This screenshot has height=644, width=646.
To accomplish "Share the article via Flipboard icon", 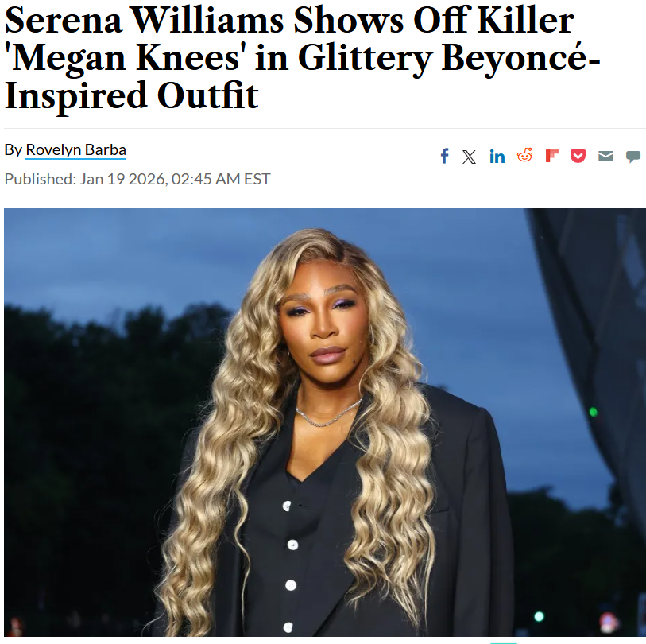I will pos(551,156).
